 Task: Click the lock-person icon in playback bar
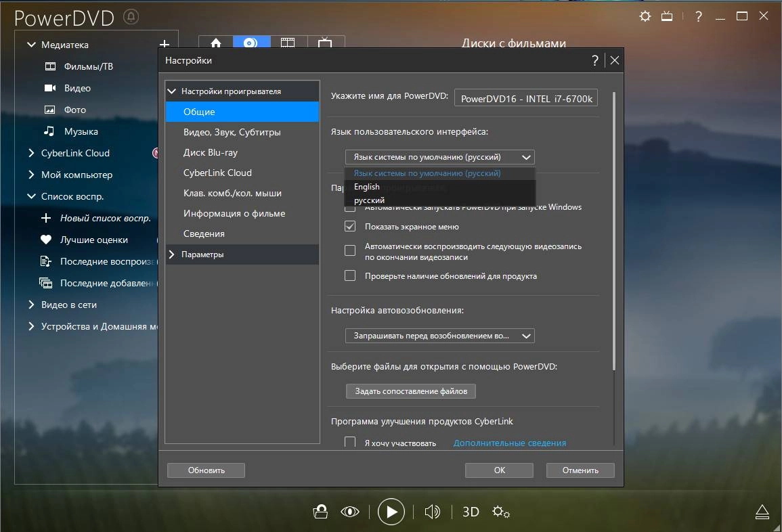(x=320, y=512)
